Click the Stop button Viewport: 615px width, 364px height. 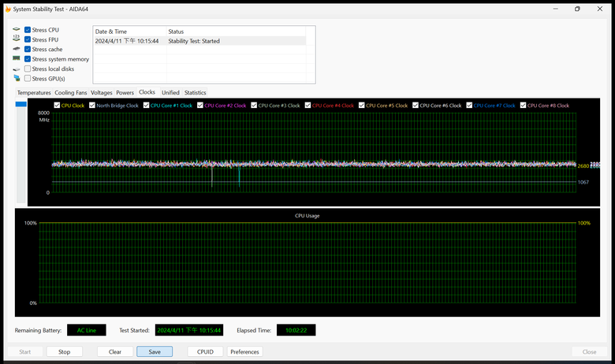pos(65,352)
